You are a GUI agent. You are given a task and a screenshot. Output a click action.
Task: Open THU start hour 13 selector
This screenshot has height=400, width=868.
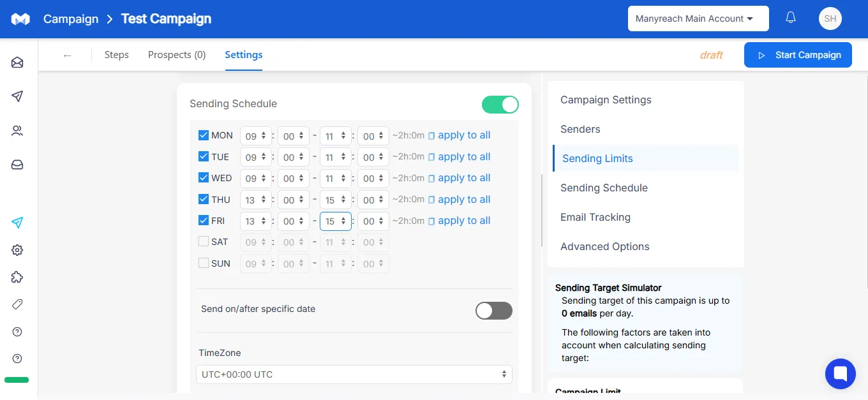256,200
